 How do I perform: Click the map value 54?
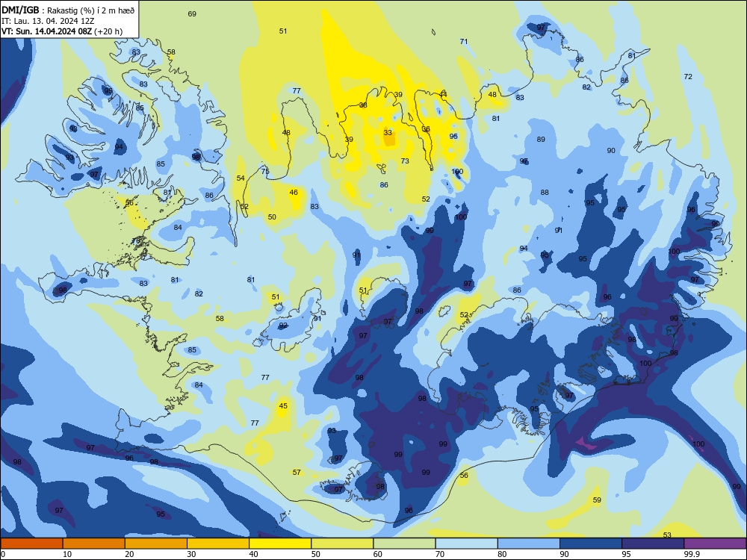[241, 178]
